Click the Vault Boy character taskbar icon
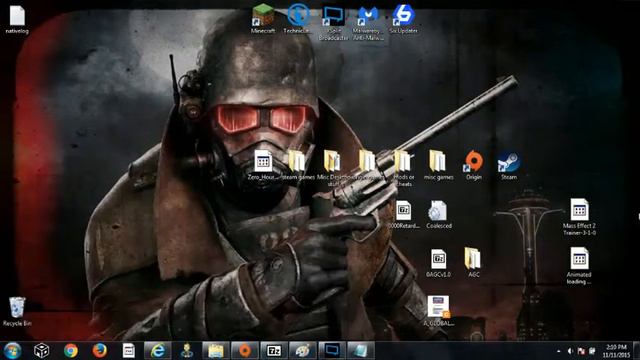The width and height of the screenshot is (640, 360). (x=187, y=351)
